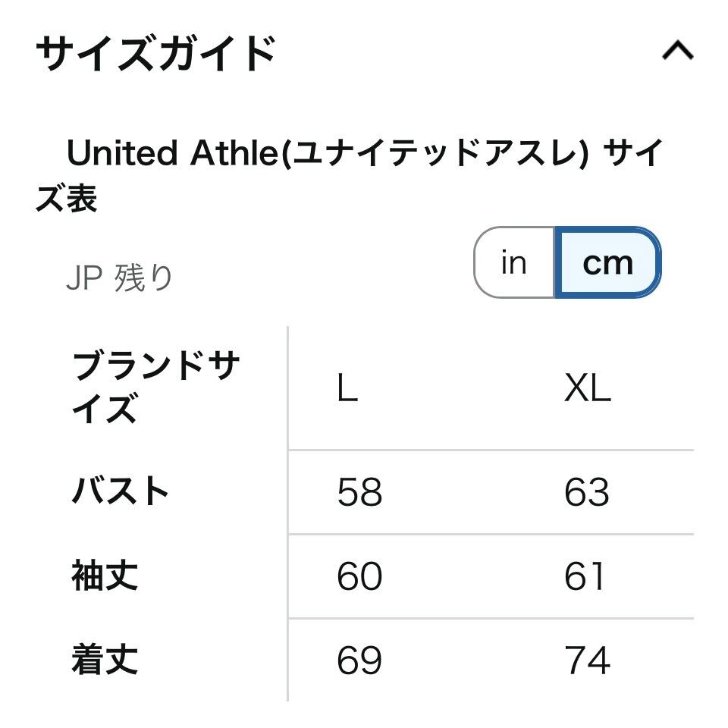Click the bust value 63 for XL
This screenshot has width=728, height=728.
(586, 493)
